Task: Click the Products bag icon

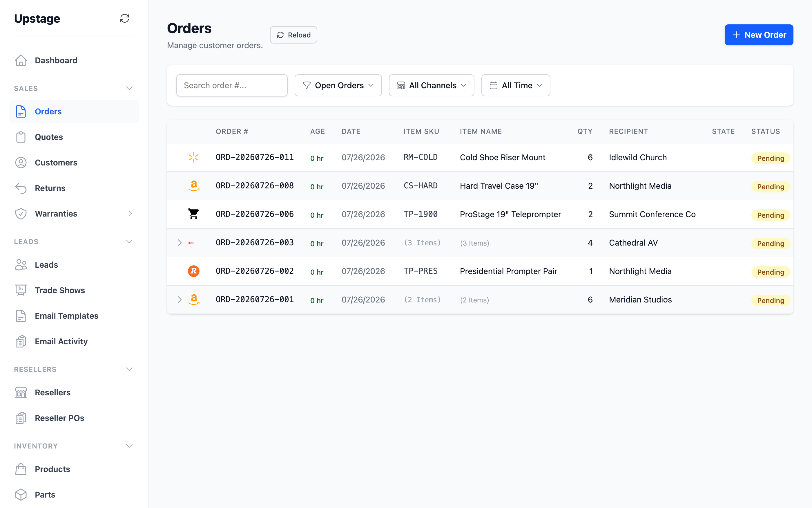Action: point(21,469)
